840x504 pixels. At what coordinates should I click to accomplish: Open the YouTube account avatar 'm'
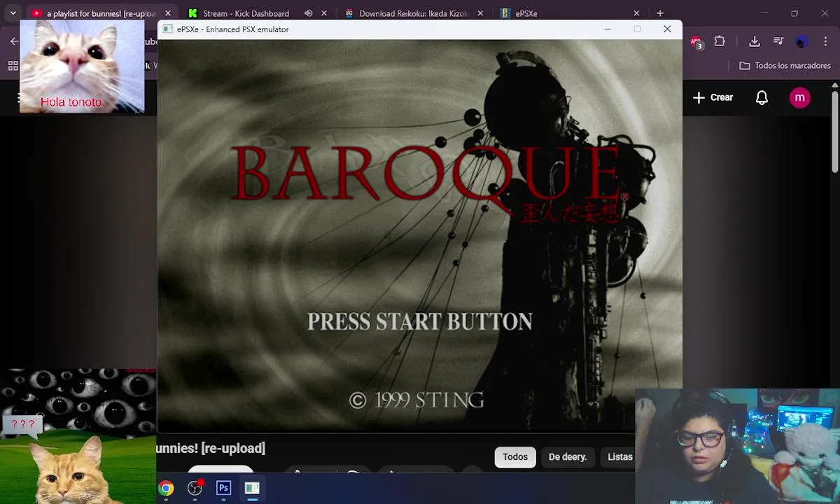click(x=800, y=97)
